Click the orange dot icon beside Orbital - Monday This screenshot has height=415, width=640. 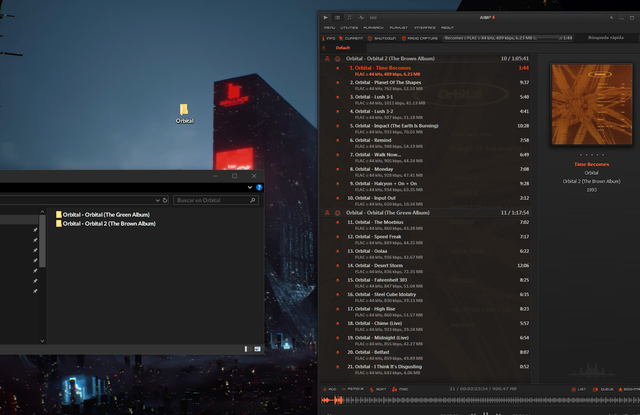[x=338, y=169]
